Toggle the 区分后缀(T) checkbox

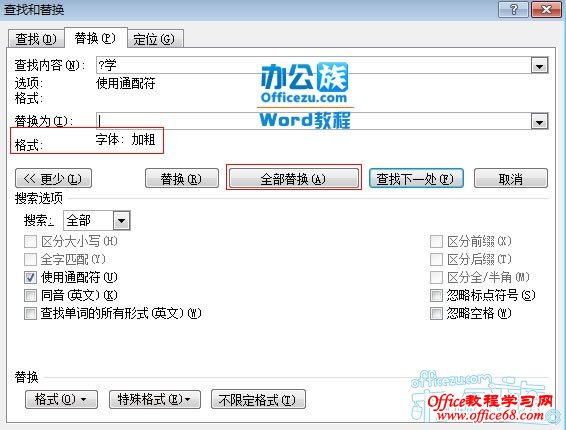click(436, 259)
